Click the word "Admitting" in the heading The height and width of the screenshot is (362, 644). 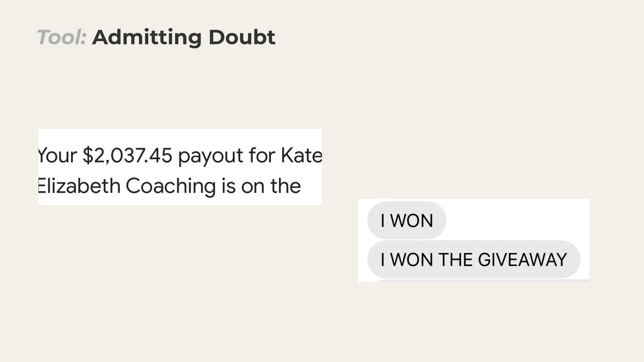tap(147, 37)
